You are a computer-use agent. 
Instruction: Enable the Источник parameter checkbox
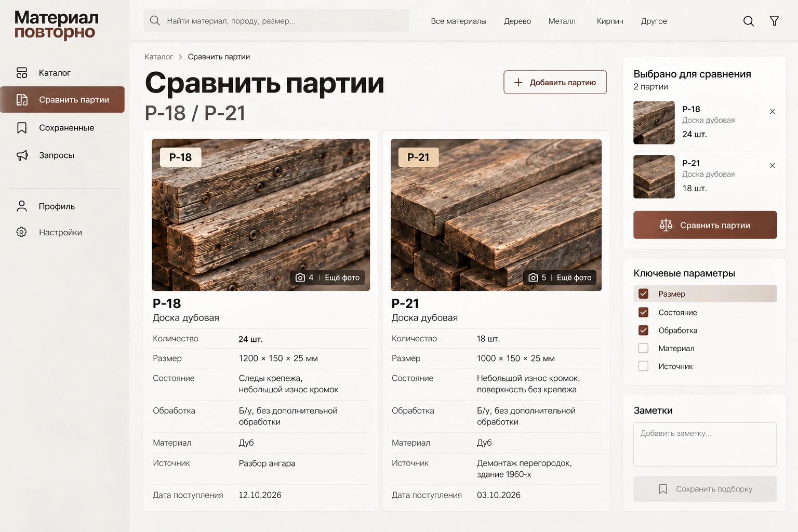coord(643,366)
